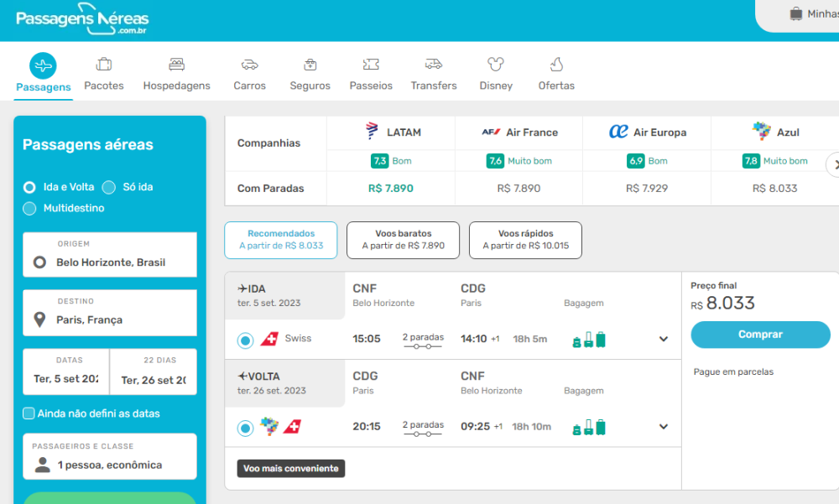839x504 pixels.
Task: Click the Ofertas deals icon
Action: pyautogui.click(x=556, y=65)
